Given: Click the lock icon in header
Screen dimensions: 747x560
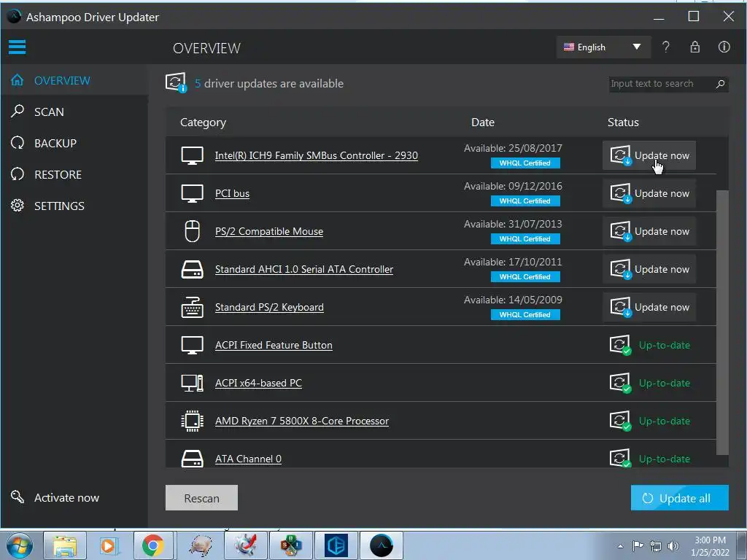Looking at the screenshot, I should tap(694, 47).
